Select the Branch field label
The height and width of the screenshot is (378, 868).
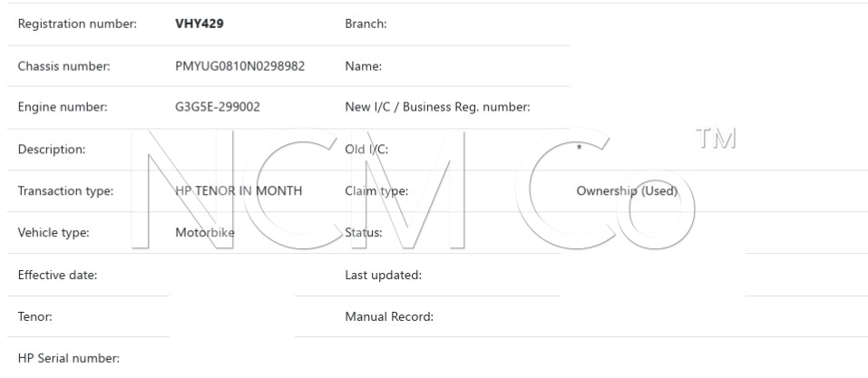[x=366, y=24]
